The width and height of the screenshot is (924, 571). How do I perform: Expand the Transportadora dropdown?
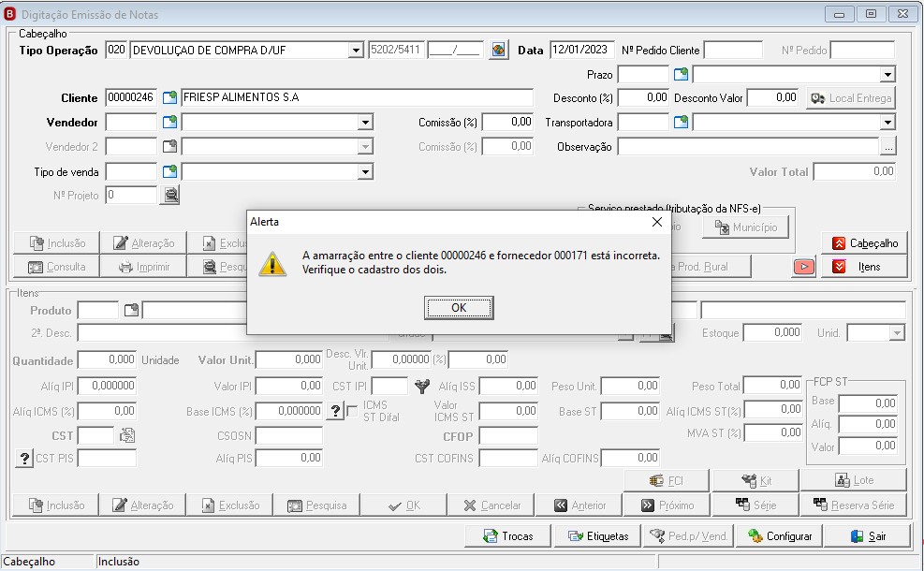click(x=887, y=123)
